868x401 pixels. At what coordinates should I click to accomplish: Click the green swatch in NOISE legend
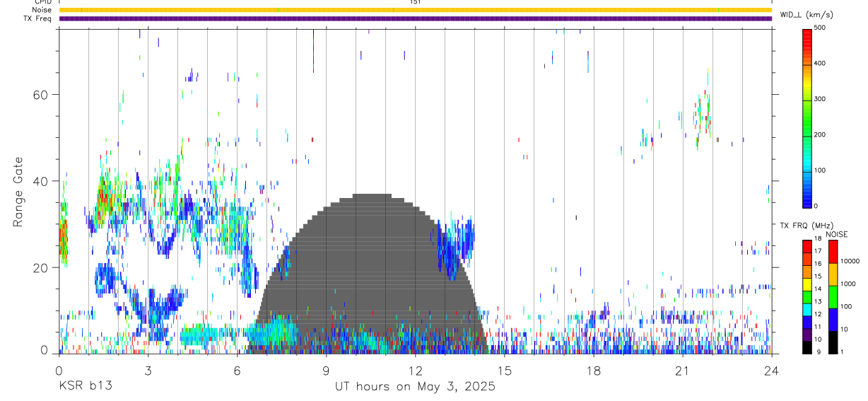[x=833, y=297]
